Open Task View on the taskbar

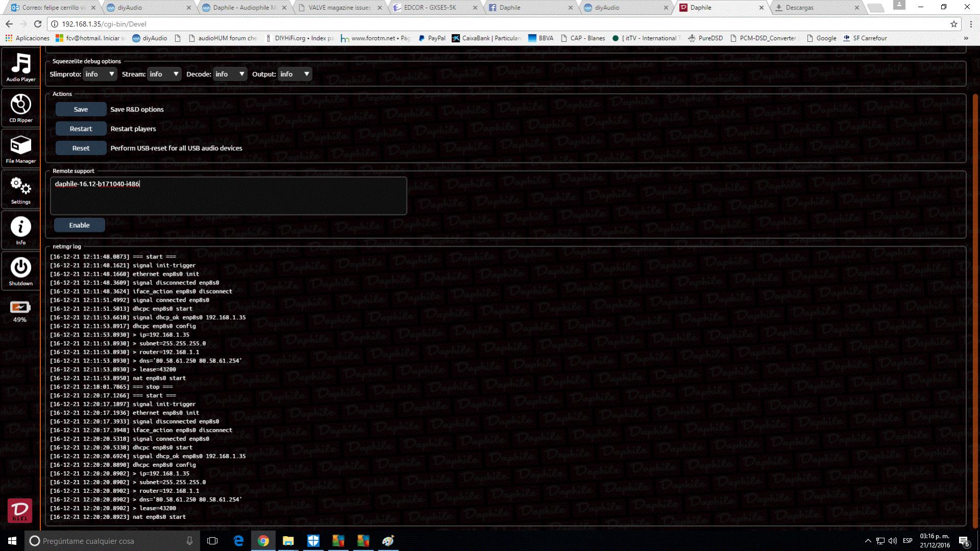coord(212,541)
